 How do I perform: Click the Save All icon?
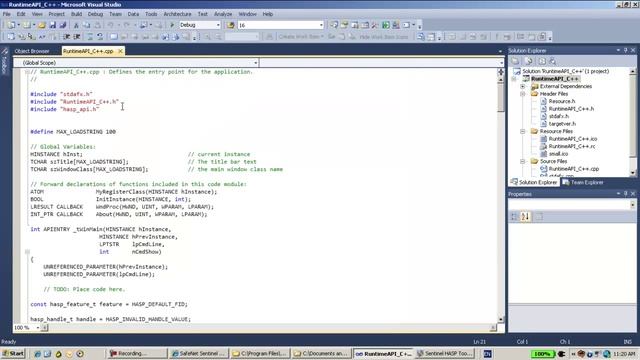(63, 25)
